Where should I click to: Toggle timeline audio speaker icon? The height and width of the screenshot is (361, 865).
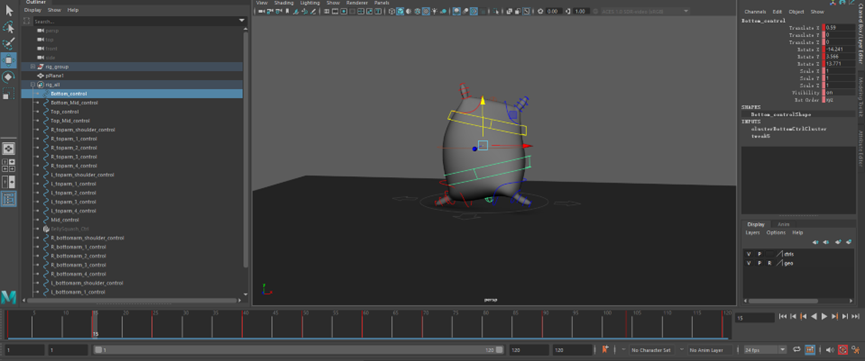tap(830, 349)
